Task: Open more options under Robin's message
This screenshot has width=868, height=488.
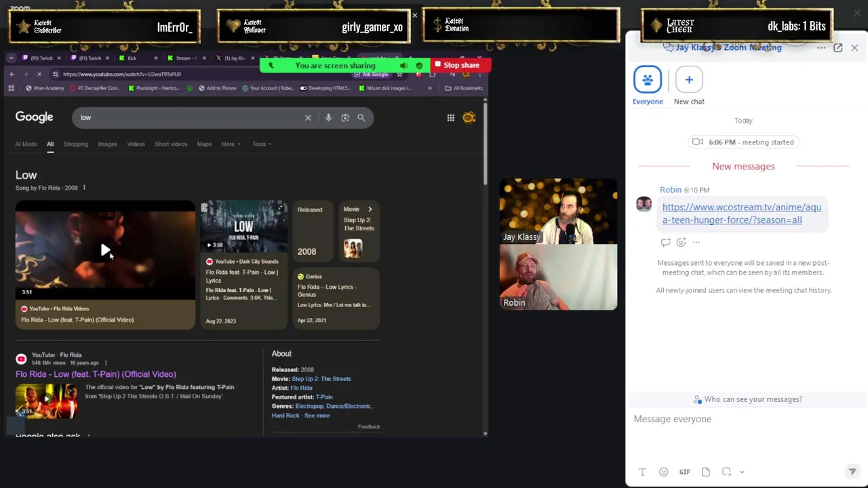Action: [x=696, y=242]
